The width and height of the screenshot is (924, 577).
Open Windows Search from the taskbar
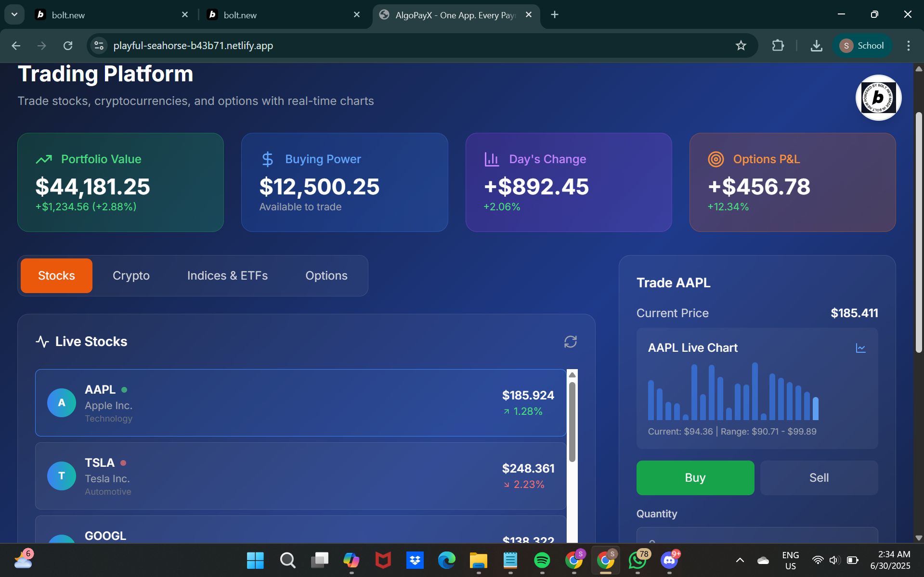pyautogui.click(x=287, y=560)
